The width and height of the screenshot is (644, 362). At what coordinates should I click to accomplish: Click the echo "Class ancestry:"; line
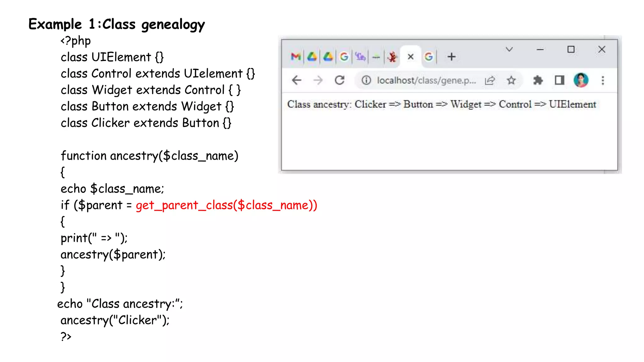point(120,304)
